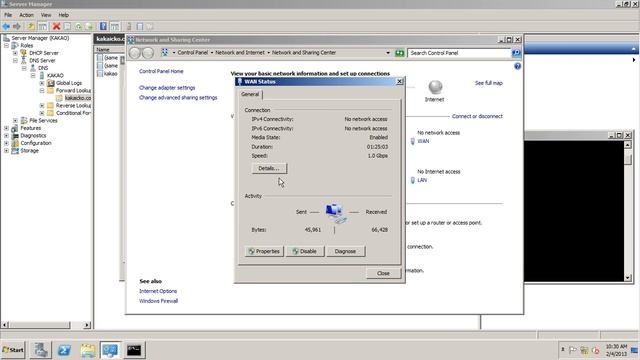Viewport: 640px width, 360px height.
Task: Click the LAN connection link
Action: [422, 180]
